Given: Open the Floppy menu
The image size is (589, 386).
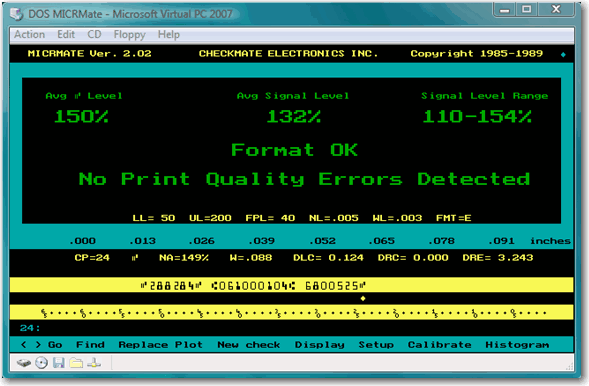Looking at the screenshot, I should coord(130,35).
